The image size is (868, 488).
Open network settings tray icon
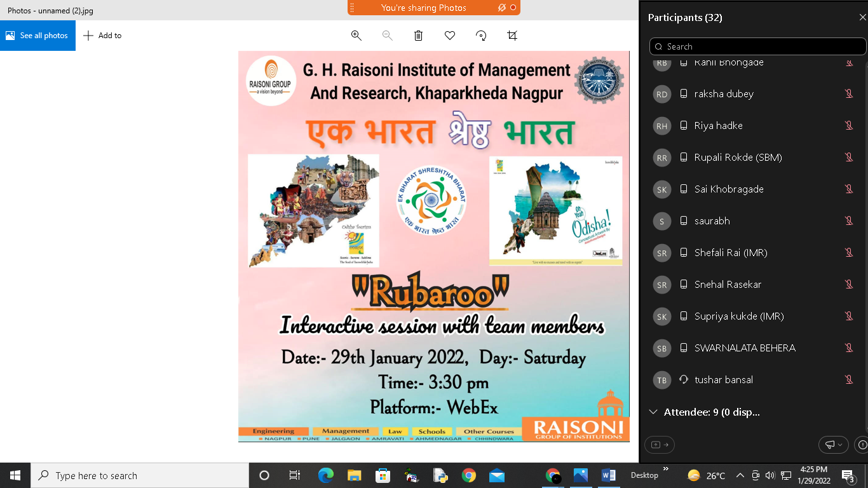[x=786, y=475]
